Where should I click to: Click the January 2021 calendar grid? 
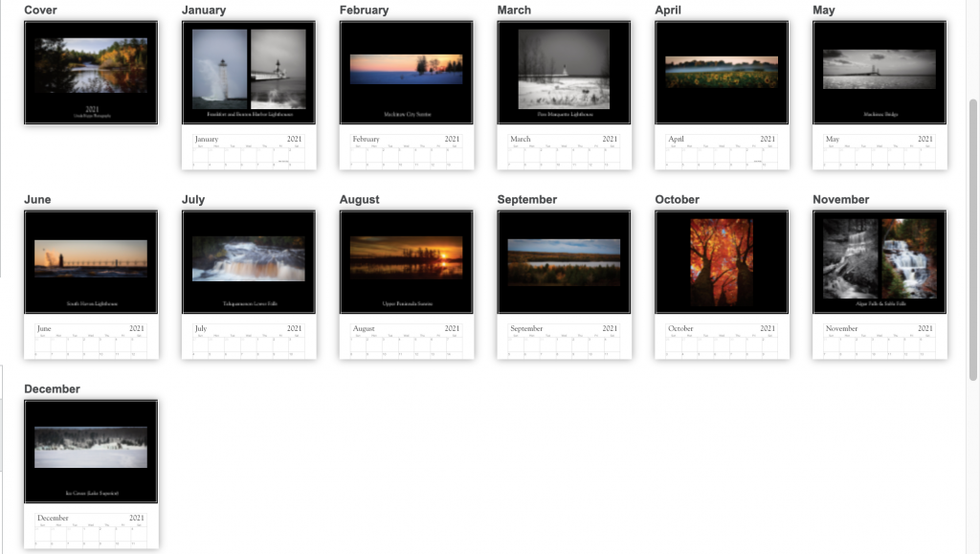coord(248,151)
